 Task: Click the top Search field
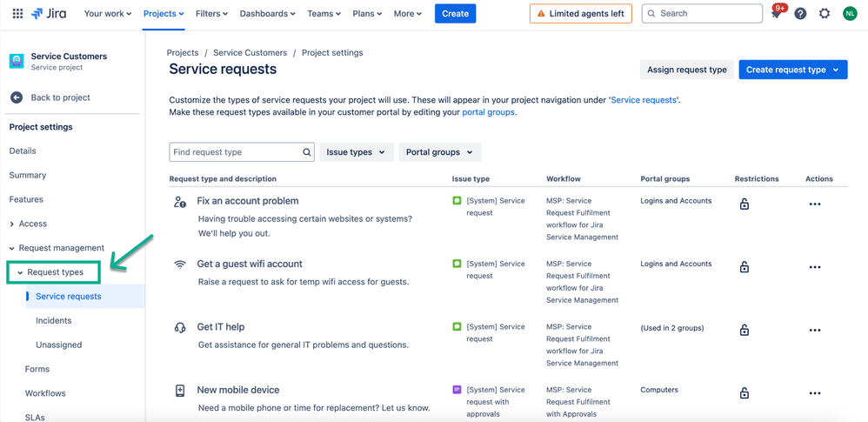click(702, 14)
